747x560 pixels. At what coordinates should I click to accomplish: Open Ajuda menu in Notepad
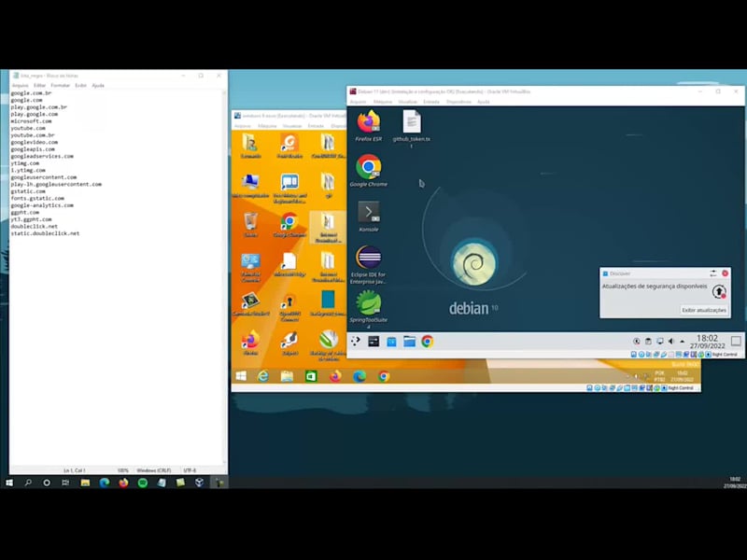click(x=98, y=85)
